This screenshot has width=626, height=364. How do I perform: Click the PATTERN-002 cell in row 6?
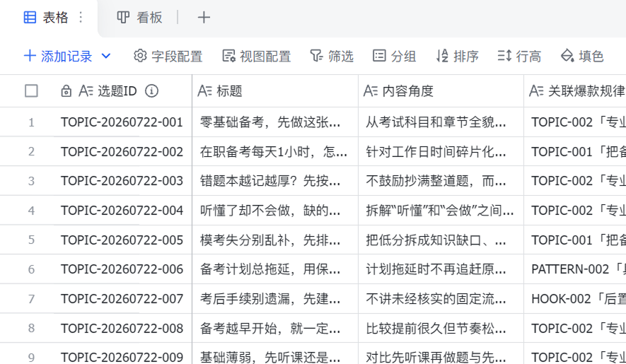[x=575, y=269]
